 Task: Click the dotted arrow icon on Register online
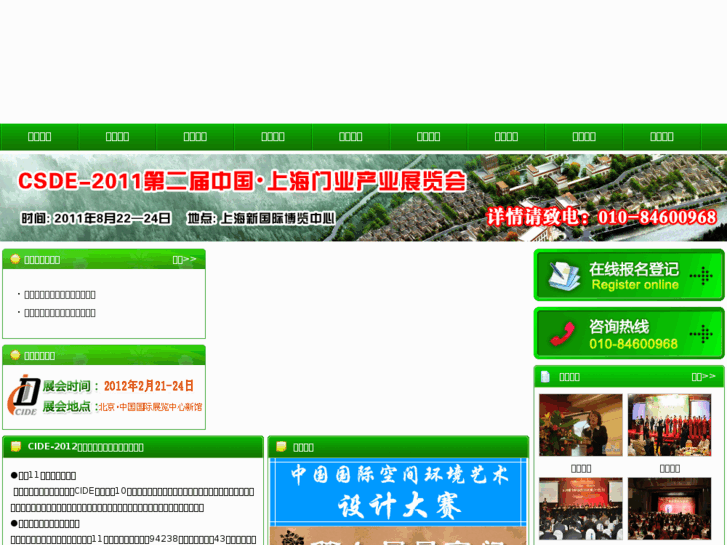[701, 276]
